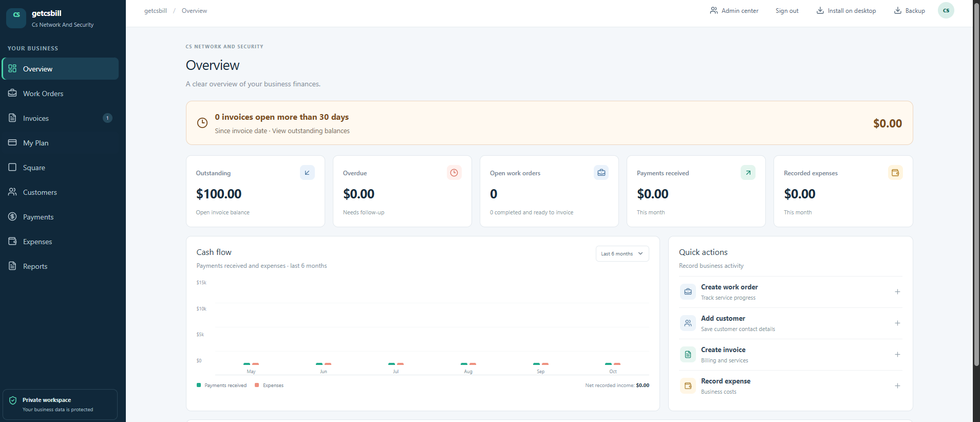Click the Private workspace shield icon
Viewport: 980px width, 422px height.
(x=13, y=400)
